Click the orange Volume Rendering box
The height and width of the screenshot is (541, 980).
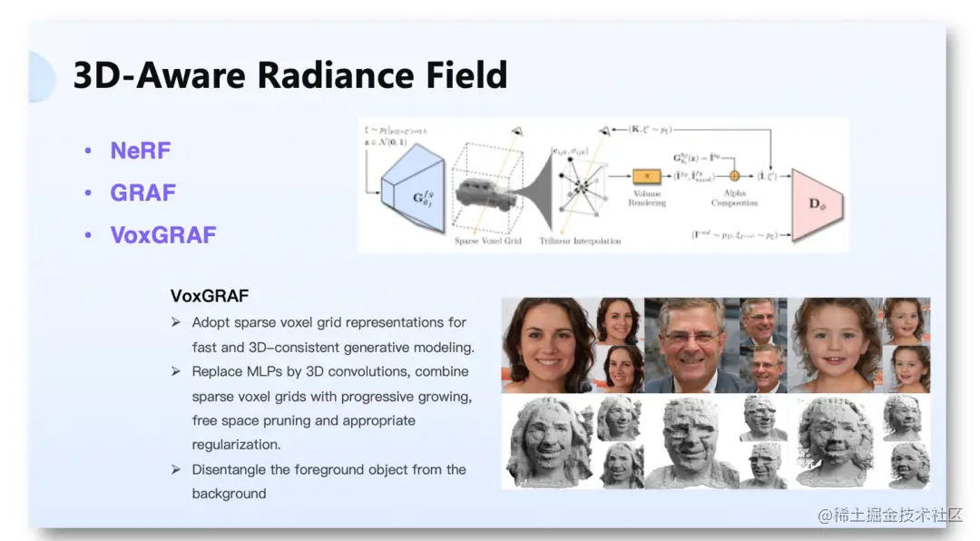[646, 176]
